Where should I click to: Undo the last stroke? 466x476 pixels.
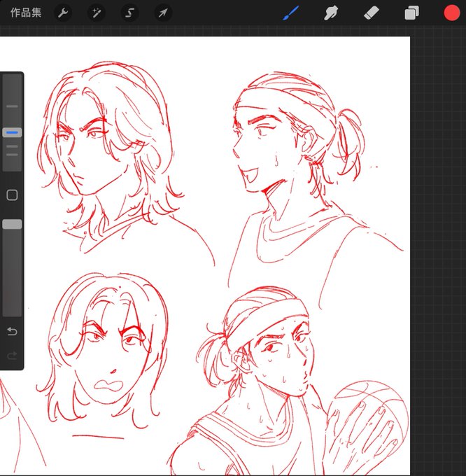(12, 331)
